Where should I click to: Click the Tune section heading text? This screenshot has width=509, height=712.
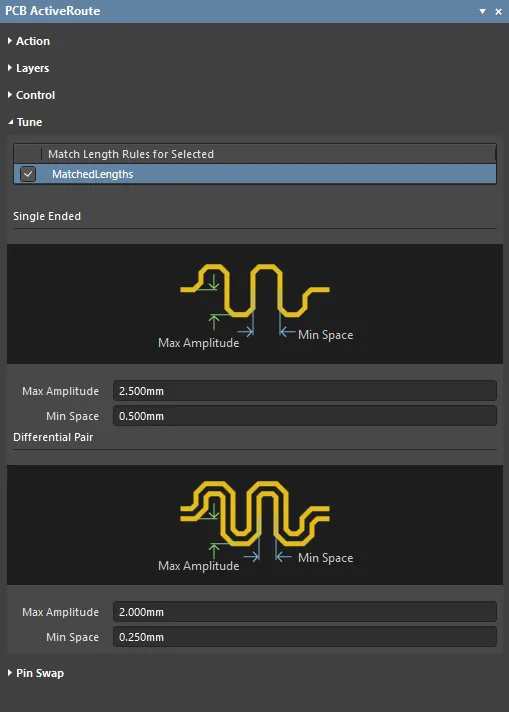coord(30,122)
